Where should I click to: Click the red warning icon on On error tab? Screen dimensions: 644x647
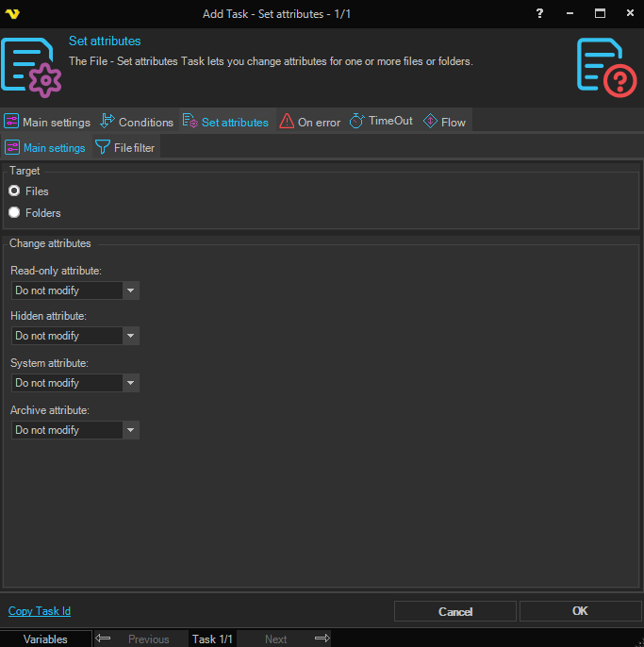[287, 122]
